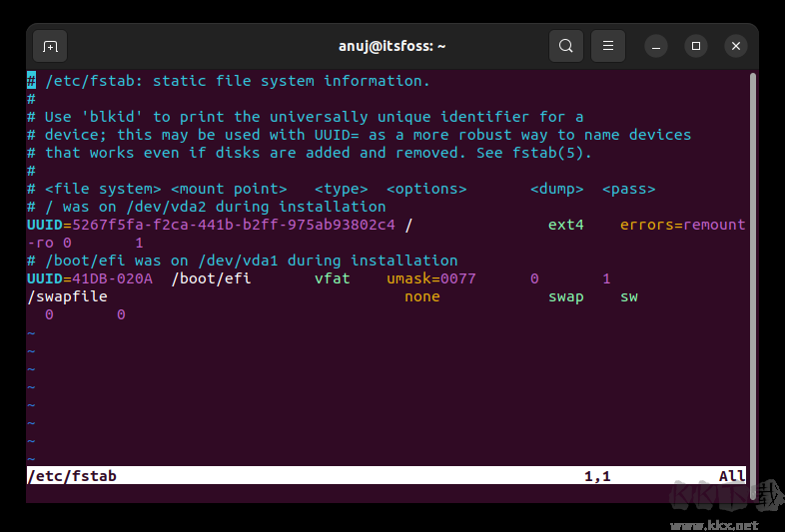The width and height of the screenshot is (785, 532).
Task: Open the hamburger menu
Action: tap(608, 46)
